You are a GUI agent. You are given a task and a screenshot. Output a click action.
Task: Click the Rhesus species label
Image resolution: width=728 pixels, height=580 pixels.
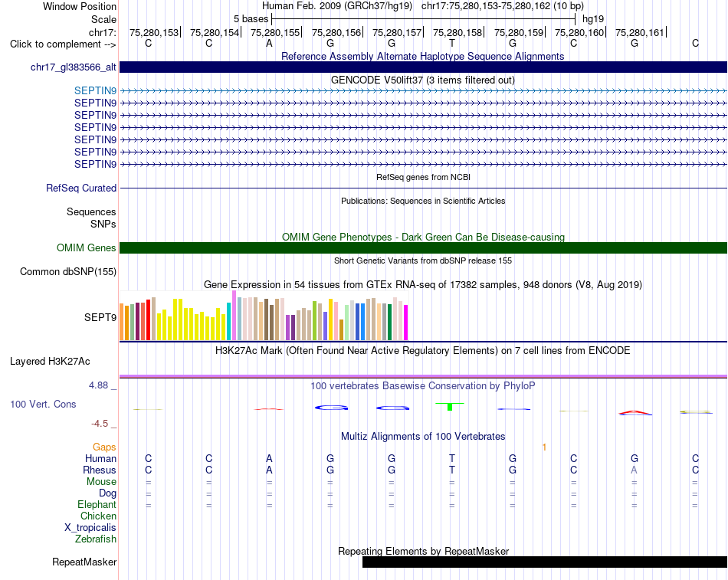100,470
